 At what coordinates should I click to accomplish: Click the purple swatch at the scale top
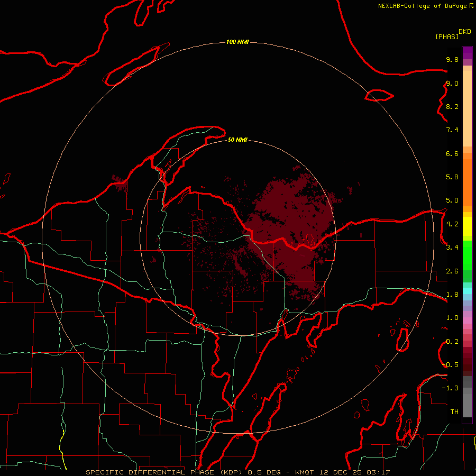tap(467, 53)
